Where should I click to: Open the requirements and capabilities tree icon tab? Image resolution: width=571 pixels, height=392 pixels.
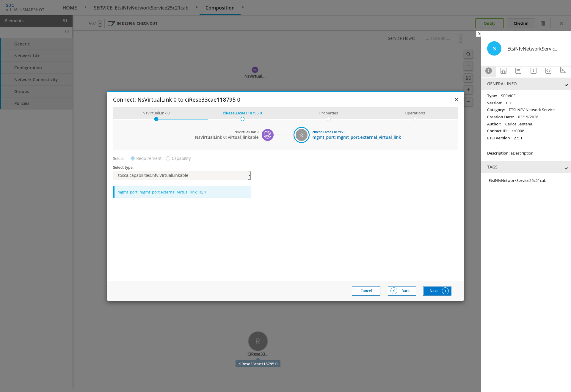coord(563,71)
